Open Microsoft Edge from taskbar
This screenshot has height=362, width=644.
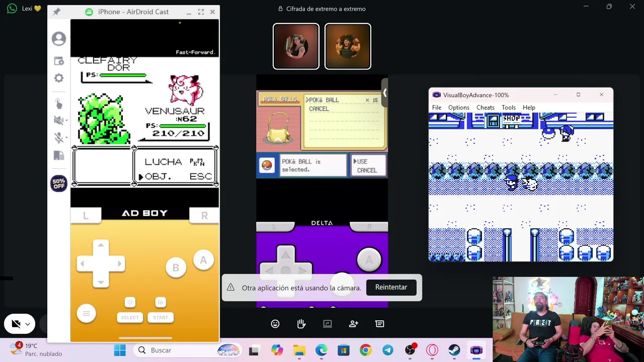coord(321,350)
